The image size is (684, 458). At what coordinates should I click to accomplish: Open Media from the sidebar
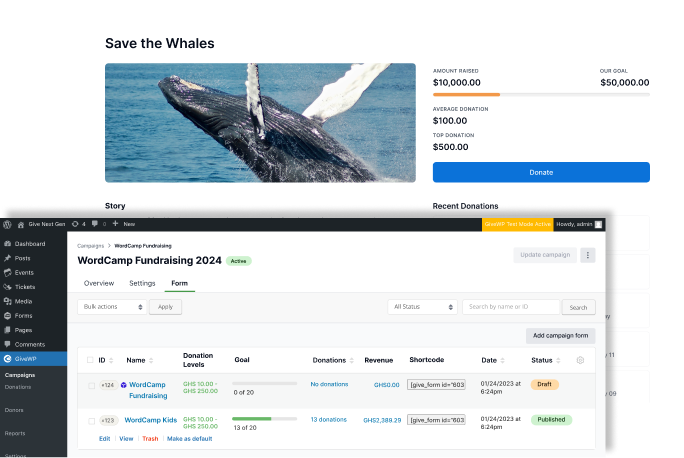coord(23,301)
